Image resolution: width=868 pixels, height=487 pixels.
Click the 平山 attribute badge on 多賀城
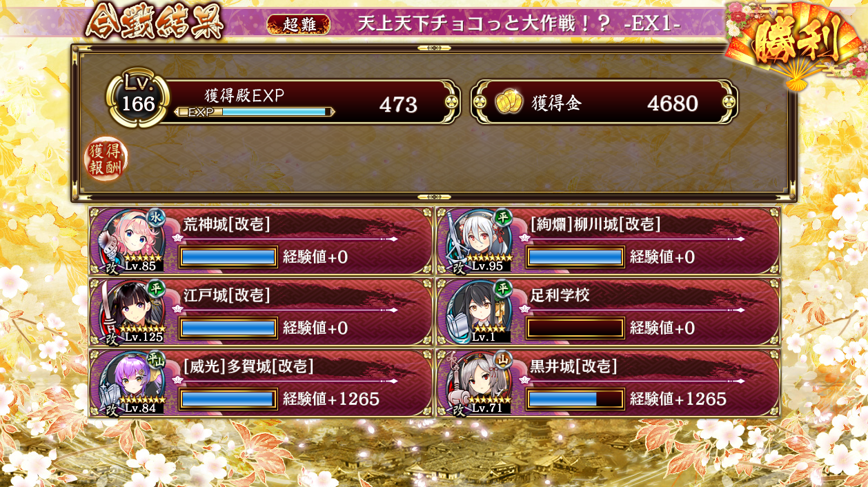point(156,359)
